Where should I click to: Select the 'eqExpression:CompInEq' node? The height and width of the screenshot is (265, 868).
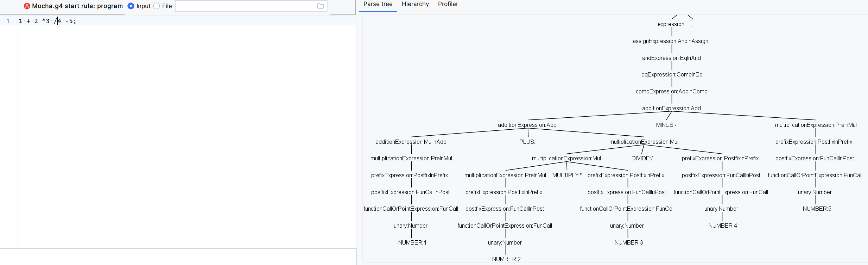tap(672, 75)
